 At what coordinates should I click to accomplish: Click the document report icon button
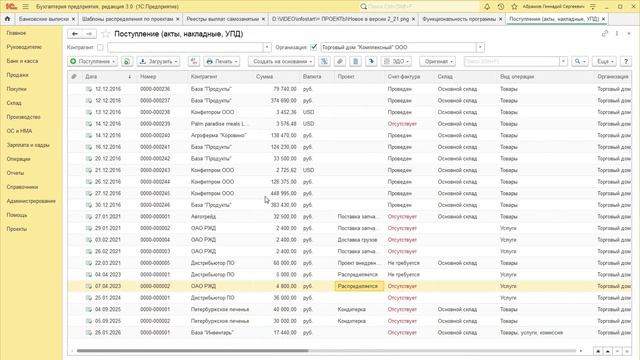356,61
